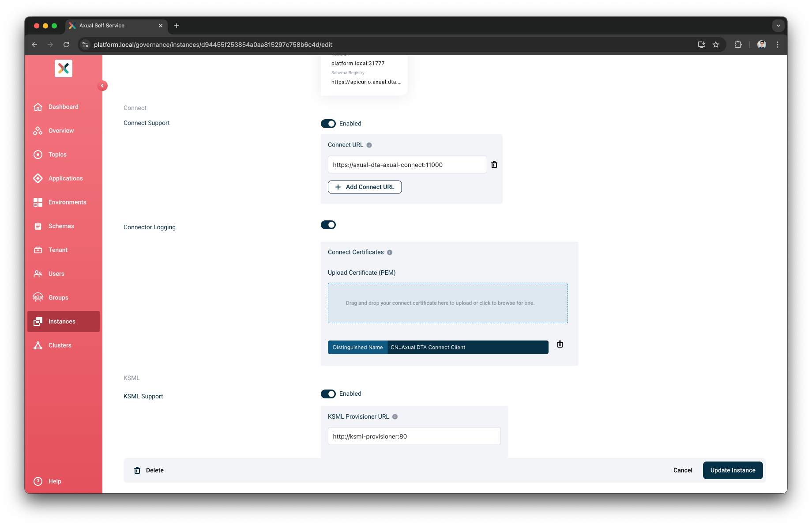Go forward in browser history
This screenshot has width=812, height=526.
50,45
